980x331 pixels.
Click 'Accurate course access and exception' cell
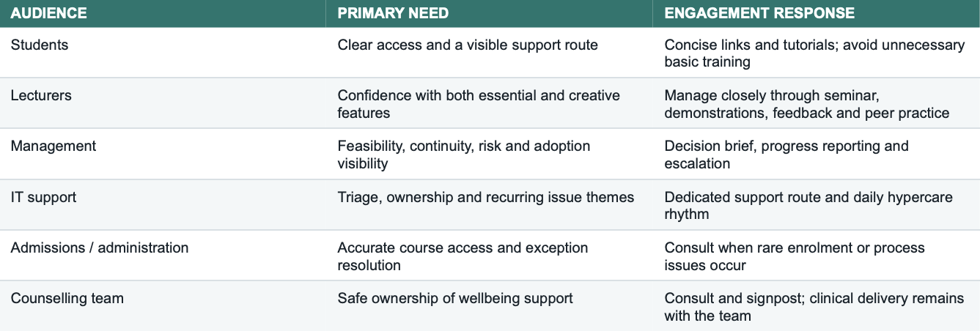pos(490,256)
